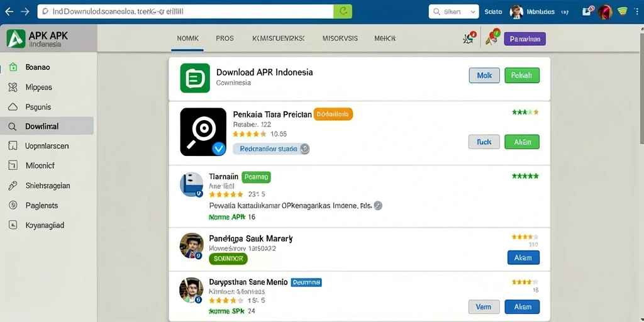644x322 pixels.
Task: Select Uopmnlarscen in the sidebar
Action: [47, 146]
